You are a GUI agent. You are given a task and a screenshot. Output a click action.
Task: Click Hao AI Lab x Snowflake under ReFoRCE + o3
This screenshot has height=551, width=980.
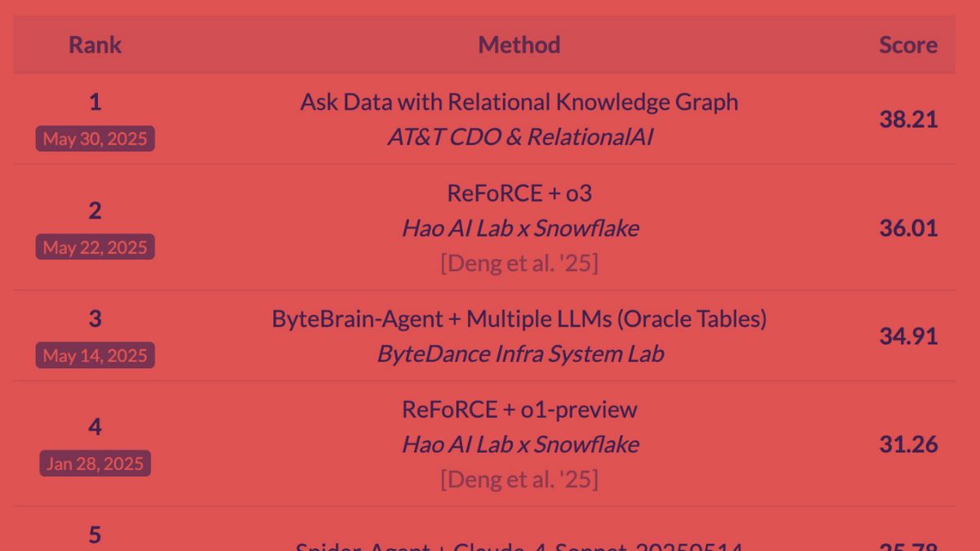pos(519,229)
